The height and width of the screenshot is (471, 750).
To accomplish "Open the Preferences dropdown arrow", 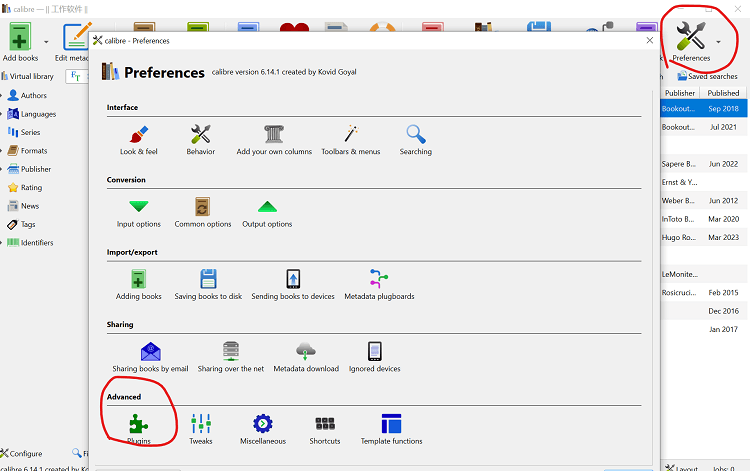I will coord(718,42).
